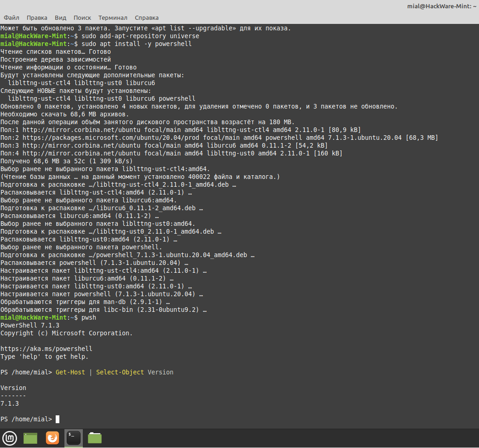Click the block cursor at the PS prompt

tap(58, 419)
